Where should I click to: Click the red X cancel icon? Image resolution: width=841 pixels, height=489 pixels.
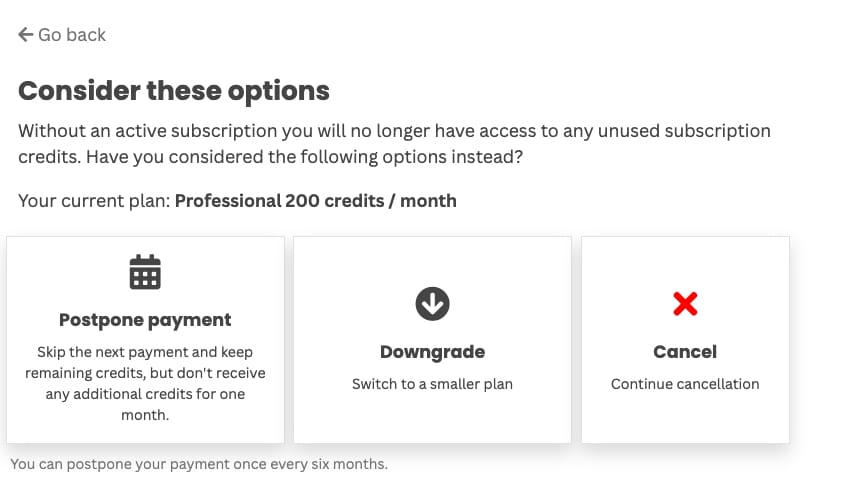[x=685, y=304]
